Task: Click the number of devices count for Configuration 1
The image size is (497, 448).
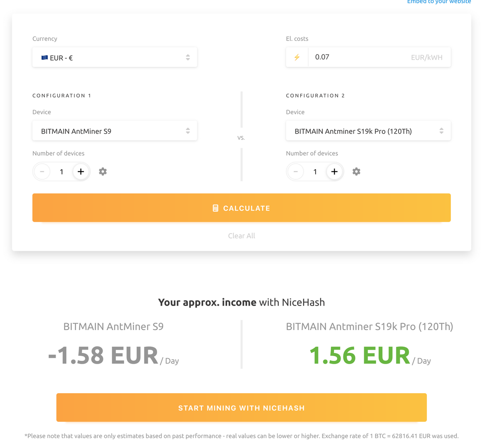Action: (62, 171)
